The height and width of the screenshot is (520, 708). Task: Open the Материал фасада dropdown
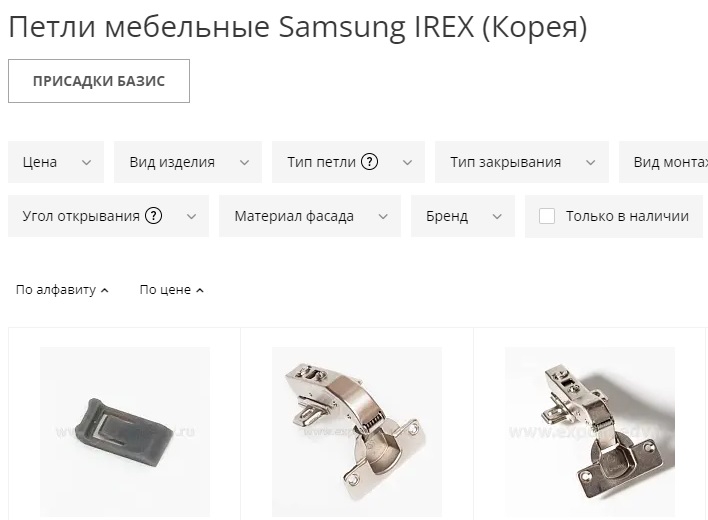[x=310, y=216]
